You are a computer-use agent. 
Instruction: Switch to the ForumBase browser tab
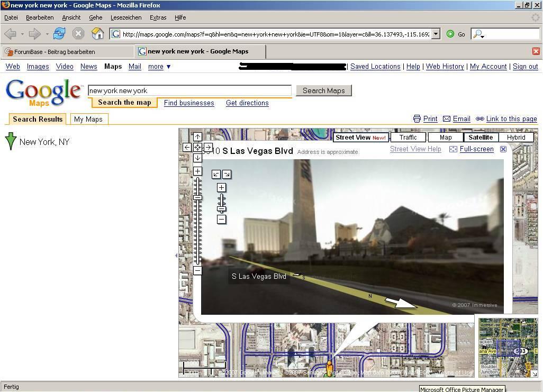click(x=67, y=52)
